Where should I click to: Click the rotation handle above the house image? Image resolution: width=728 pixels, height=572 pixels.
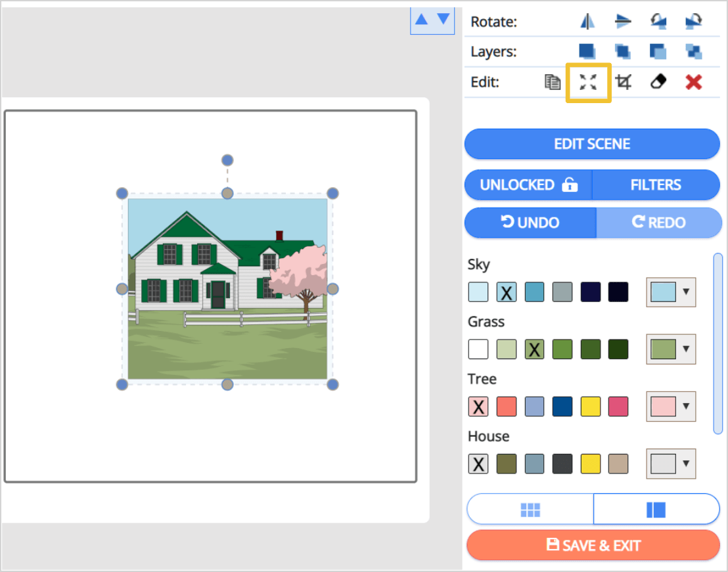click(227, 160)
